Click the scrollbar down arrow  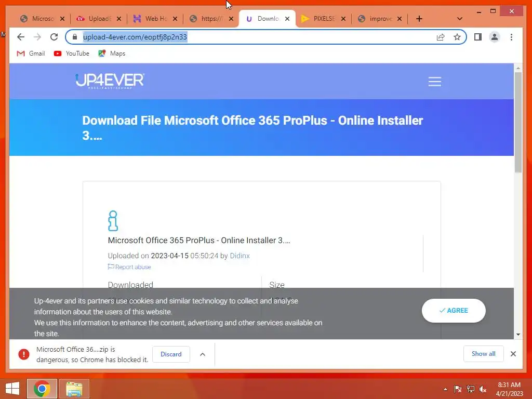(x=518, y=335)
